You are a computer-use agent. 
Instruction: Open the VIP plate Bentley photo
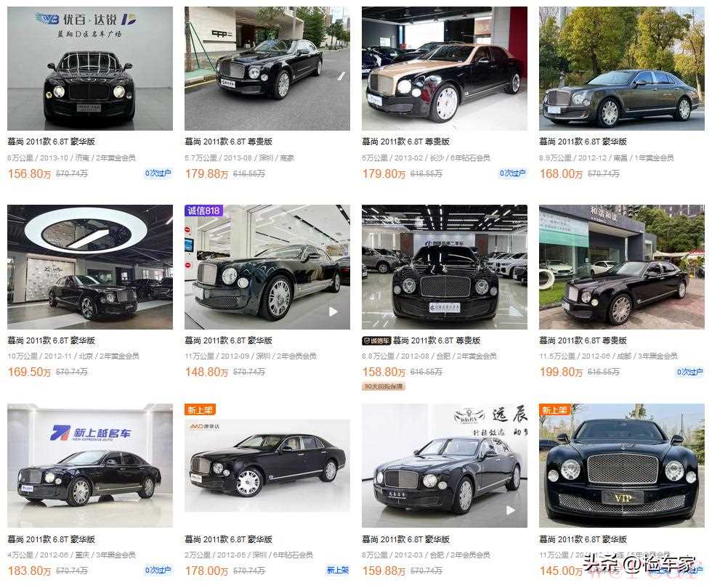coord(622,466)
